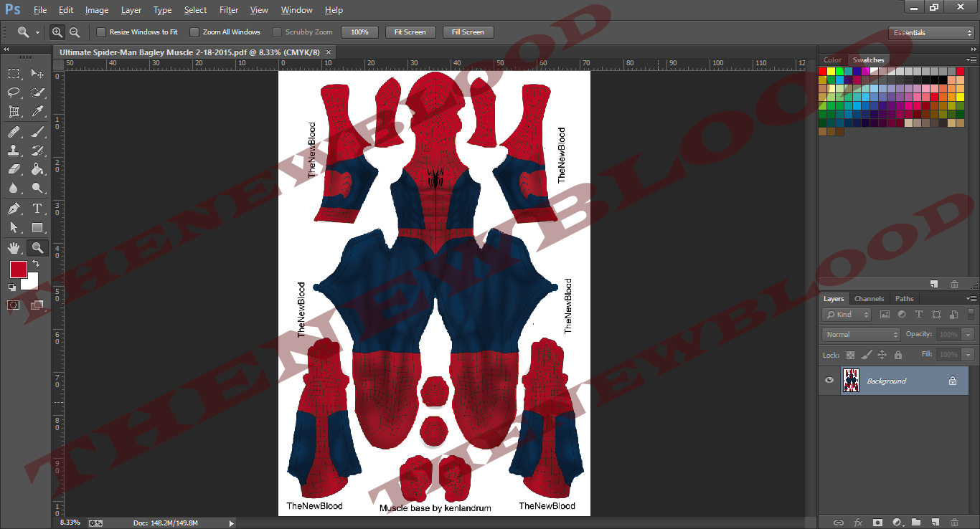Toggle Quick Mask mode
Viewport: 980px width, 529px height.
13,305
